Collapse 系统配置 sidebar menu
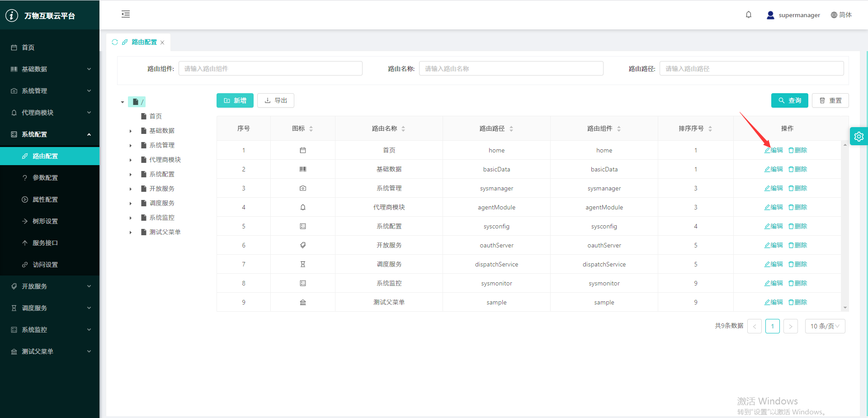This screenshot has width=868, height=418. (50, 134)
